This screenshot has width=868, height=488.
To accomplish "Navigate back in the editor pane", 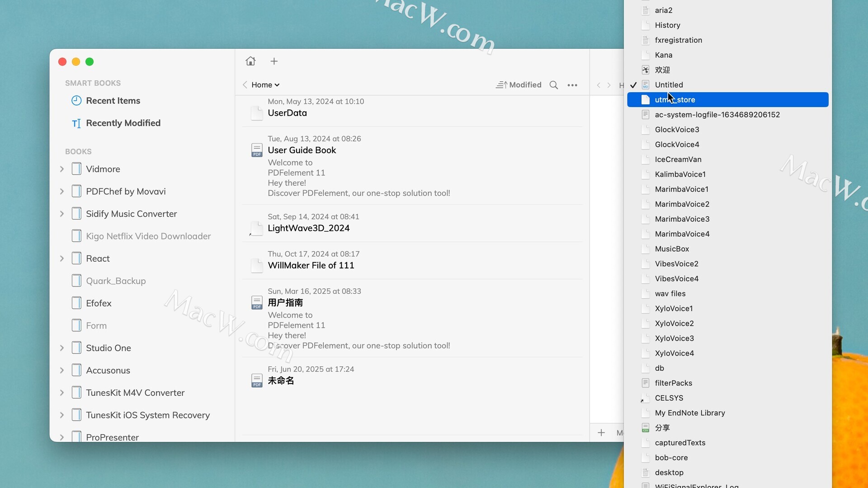I will [x=599, y=85].
